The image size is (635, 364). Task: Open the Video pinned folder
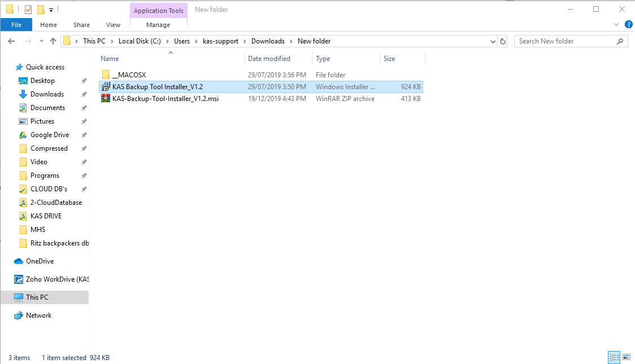point(39,162)
